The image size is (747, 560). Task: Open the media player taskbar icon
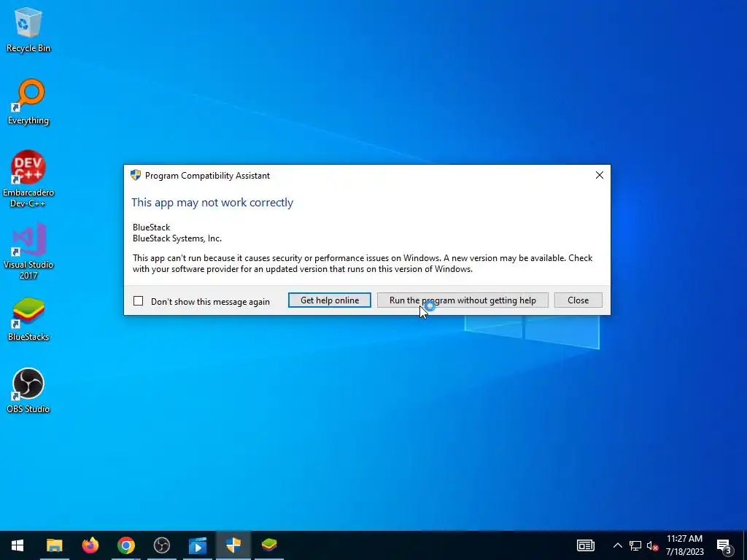click(x=197, y=545)
